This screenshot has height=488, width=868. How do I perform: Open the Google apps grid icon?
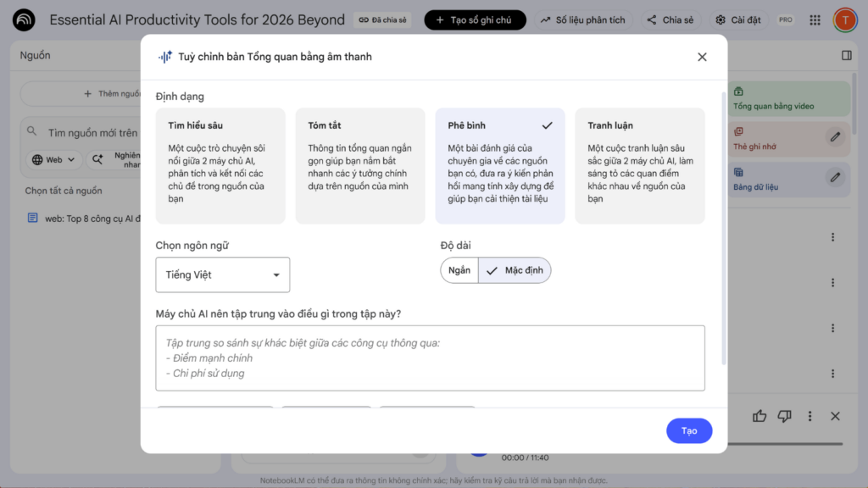815,19
